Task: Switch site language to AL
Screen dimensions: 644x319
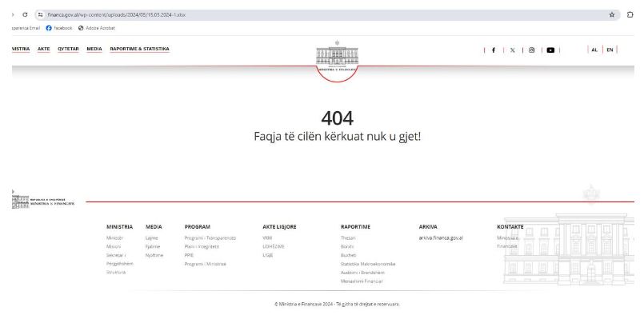Action: [594, 50]
